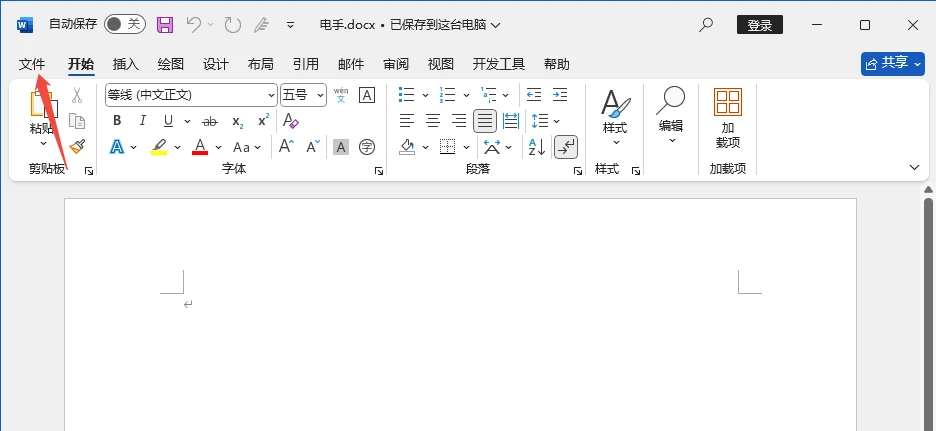
Task: Expand shading fill dropdown arrow
Action: coord(426,147)
